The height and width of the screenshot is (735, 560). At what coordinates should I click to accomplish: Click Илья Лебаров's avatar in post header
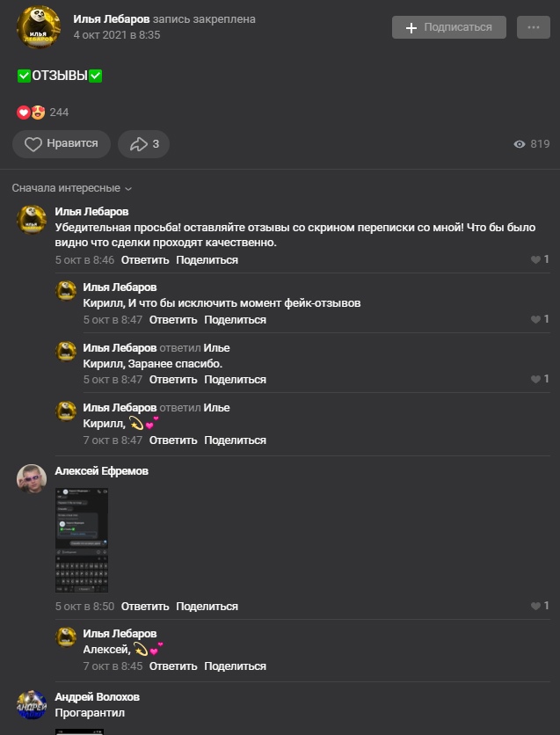tap(39, 27)
